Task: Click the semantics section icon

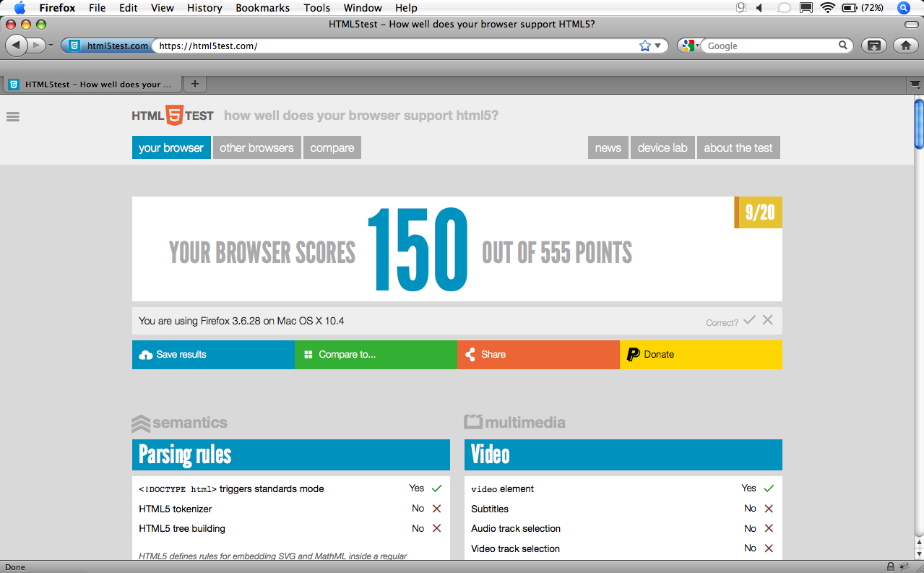Action: [141, 423]
